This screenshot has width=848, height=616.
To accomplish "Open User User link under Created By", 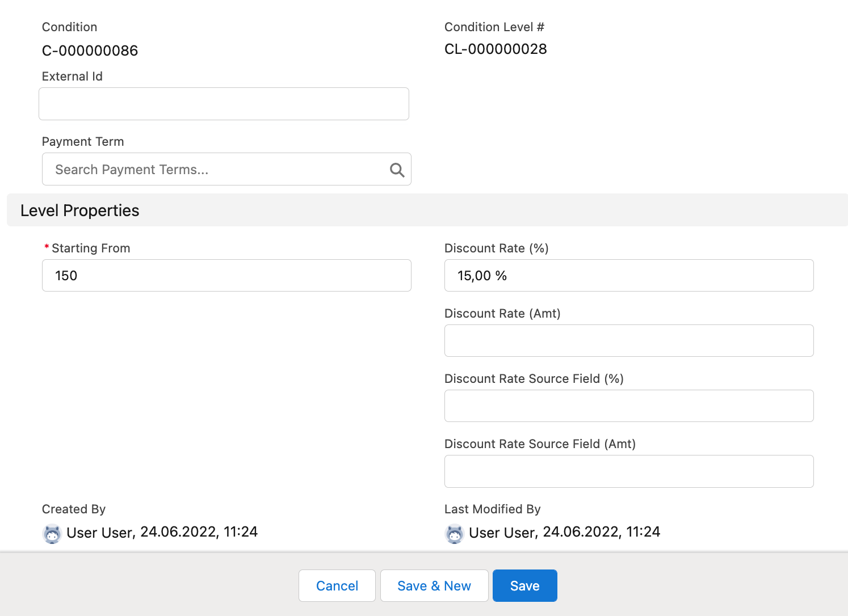I will (x=99, y=533).
